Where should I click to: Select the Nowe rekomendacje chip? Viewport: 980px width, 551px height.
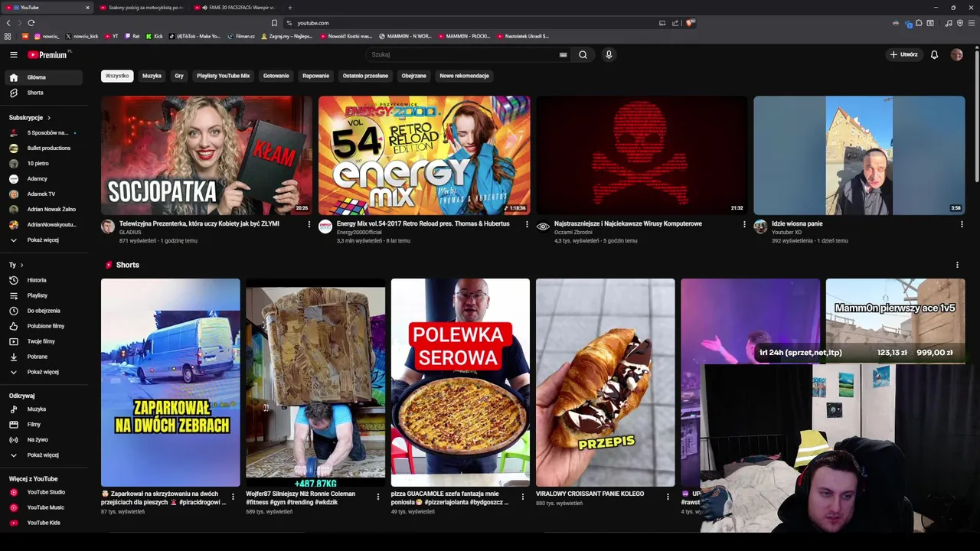464,76
